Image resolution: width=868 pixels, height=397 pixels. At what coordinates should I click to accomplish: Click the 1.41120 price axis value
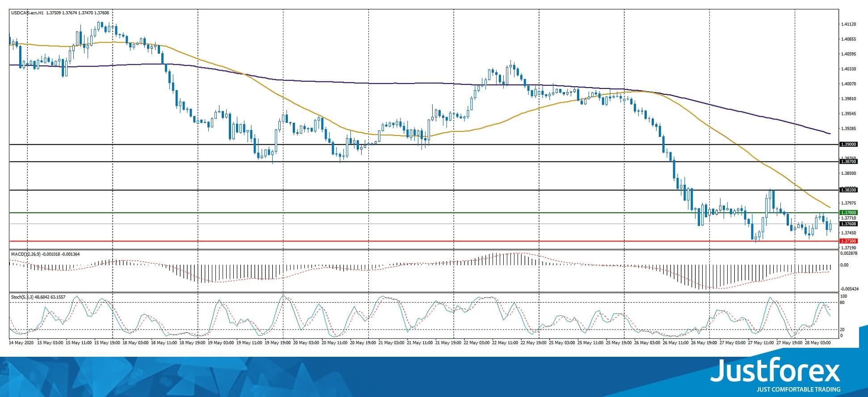coord(848,25)
